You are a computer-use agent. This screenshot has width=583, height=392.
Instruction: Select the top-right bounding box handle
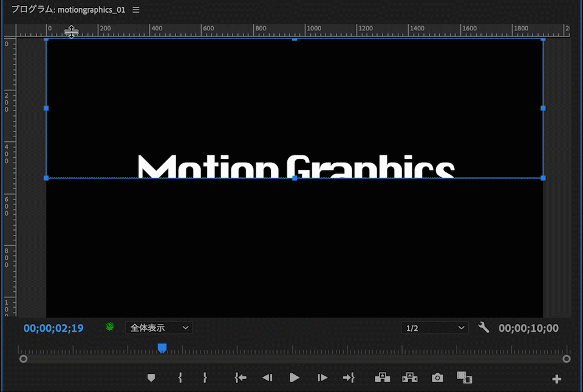point(543,39)
